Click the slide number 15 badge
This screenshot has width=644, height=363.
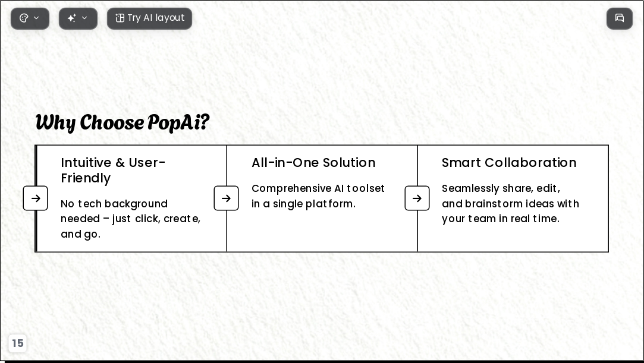coord(18,343)
